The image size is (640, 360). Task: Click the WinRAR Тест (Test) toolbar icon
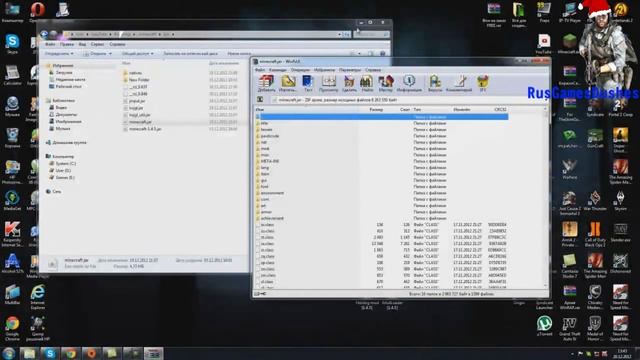(x=308, y=83)
